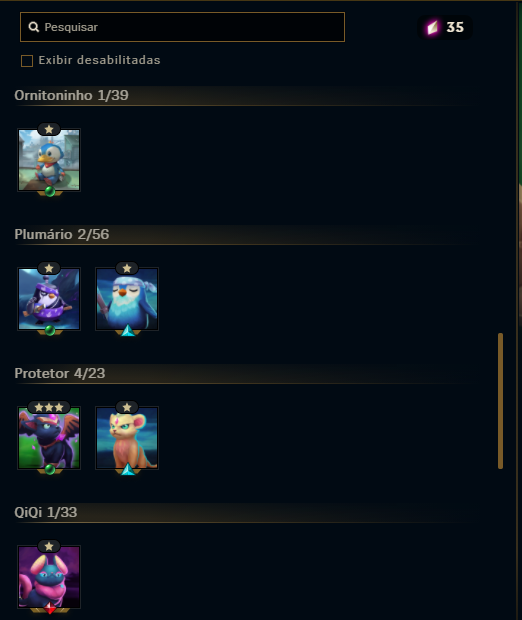The width and height of the screenshot is (522, 620).
Task: Open the 35 star shards balance
Action: click(445, 27)
